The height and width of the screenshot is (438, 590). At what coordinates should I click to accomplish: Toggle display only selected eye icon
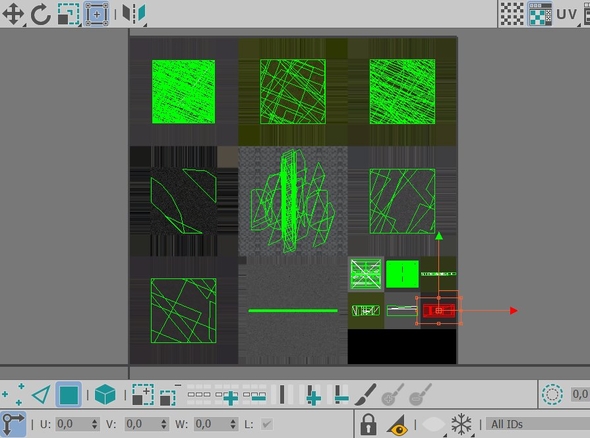(397, 425)
